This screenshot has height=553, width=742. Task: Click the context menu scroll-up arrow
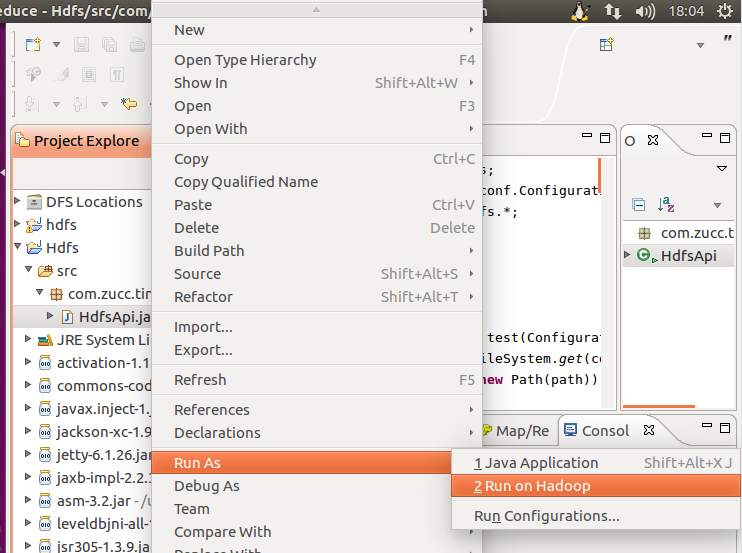[x=317, y=9]
